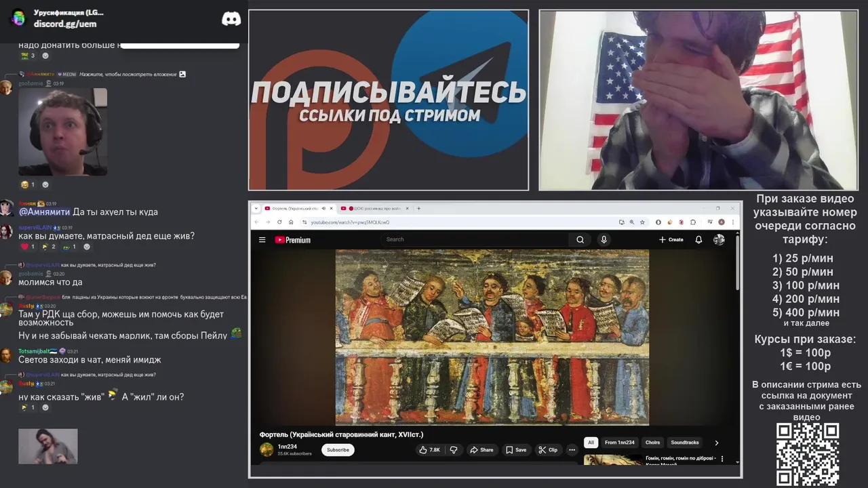Save the video to a playlist

pyautogui.click(x=515, y=449)
